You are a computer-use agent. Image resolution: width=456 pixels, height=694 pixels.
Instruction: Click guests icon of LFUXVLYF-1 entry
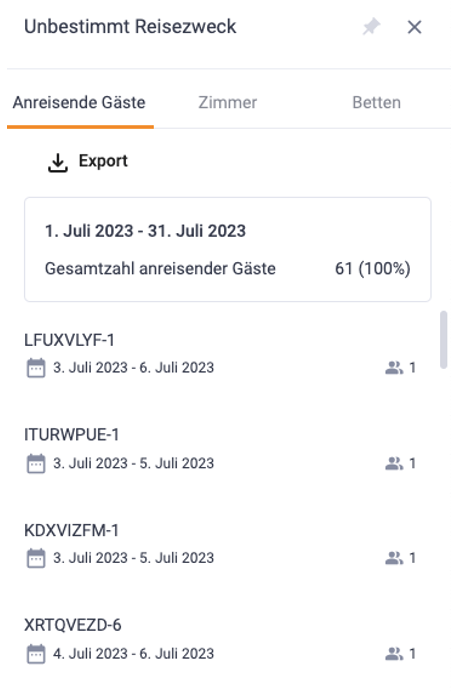tap(394, 368)
